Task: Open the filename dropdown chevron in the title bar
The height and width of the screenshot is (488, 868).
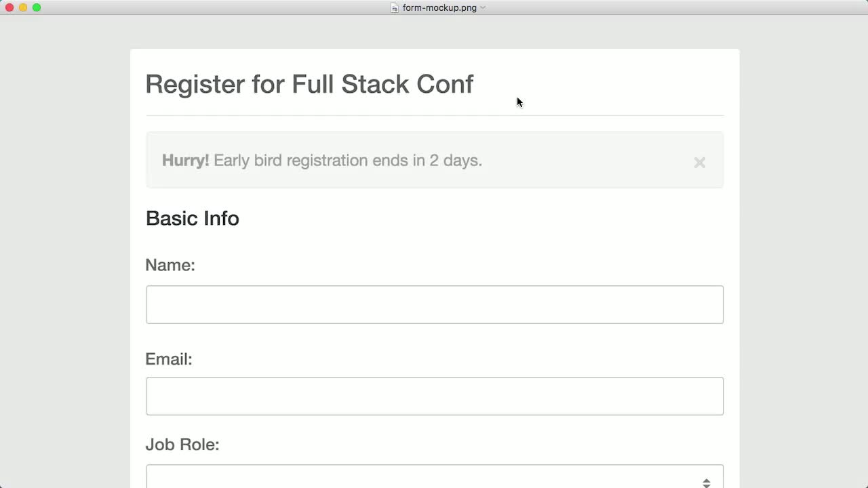Action: pyautogui.click(x=482, y=7)
